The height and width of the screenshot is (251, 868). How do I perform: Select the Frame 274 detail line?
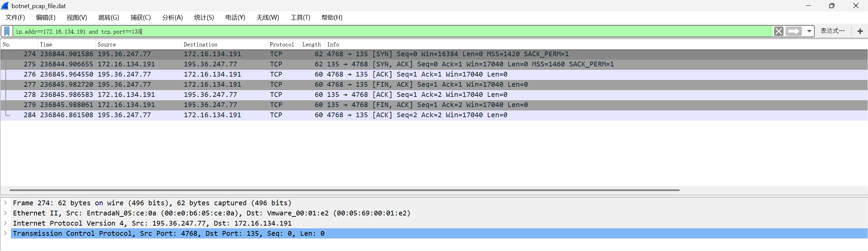439,203
